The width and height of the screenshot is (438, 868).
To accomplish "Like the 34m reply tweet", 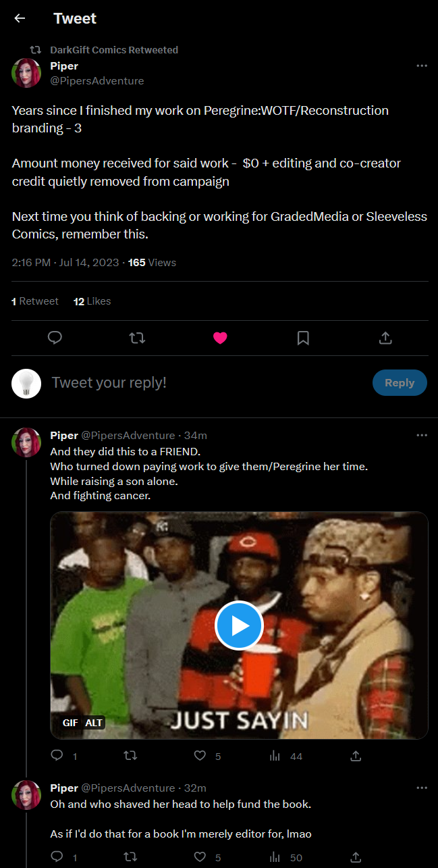I will click(200, 756).
